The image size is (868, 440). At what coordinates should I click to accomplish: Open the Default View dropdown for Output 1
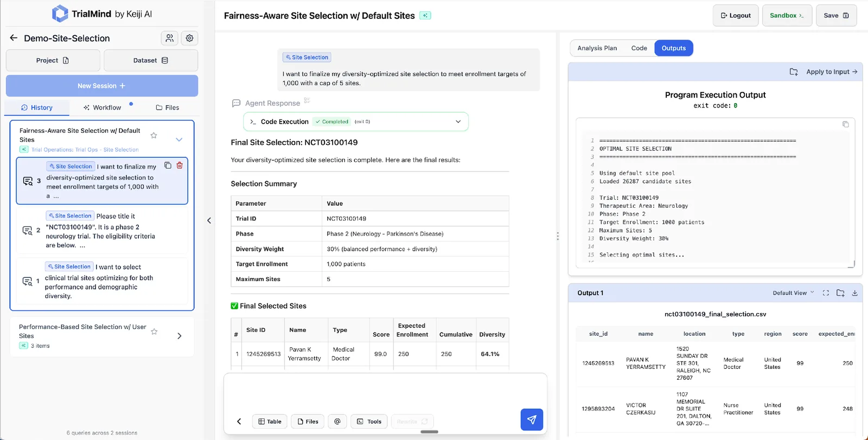[793, 293]
